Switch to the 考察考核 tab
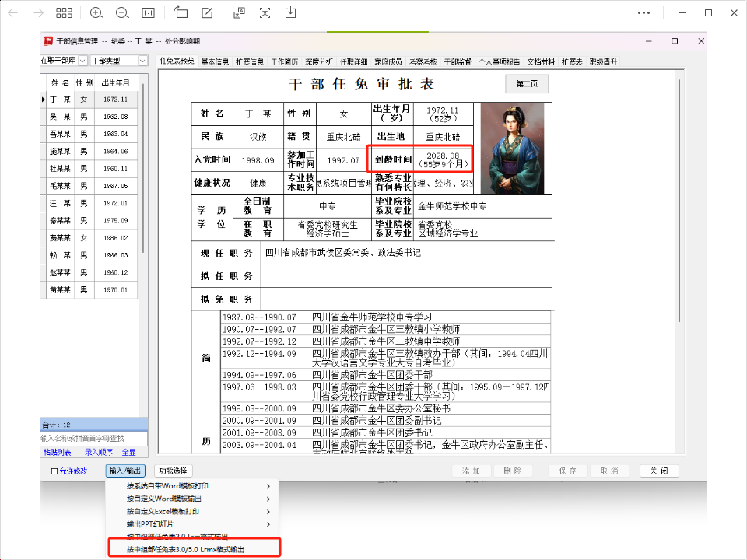Screen dimensions: 747x560 (423, 62)
